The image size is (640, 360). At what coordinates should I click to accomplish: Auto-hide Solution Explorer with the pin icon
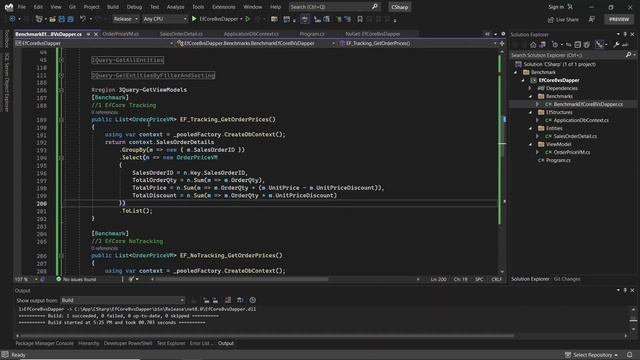point(625,34)
